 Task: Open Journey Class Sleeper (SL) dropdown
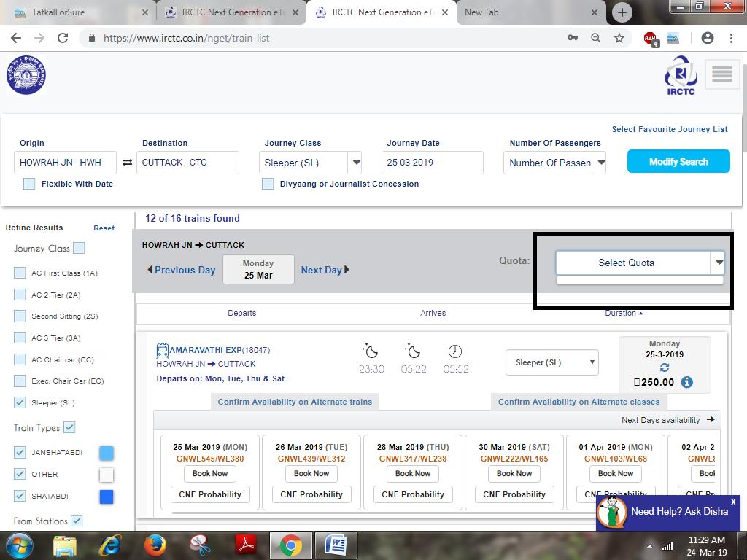[310, 163]
